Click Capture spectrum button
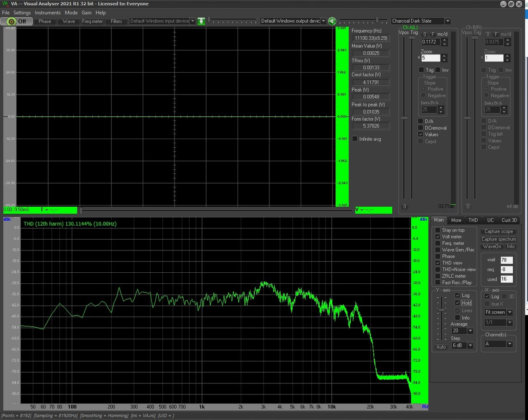 (x=499, y=239)
